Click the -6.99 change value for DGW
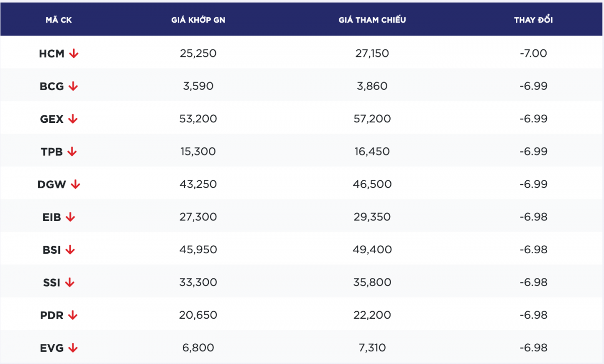 533,184
